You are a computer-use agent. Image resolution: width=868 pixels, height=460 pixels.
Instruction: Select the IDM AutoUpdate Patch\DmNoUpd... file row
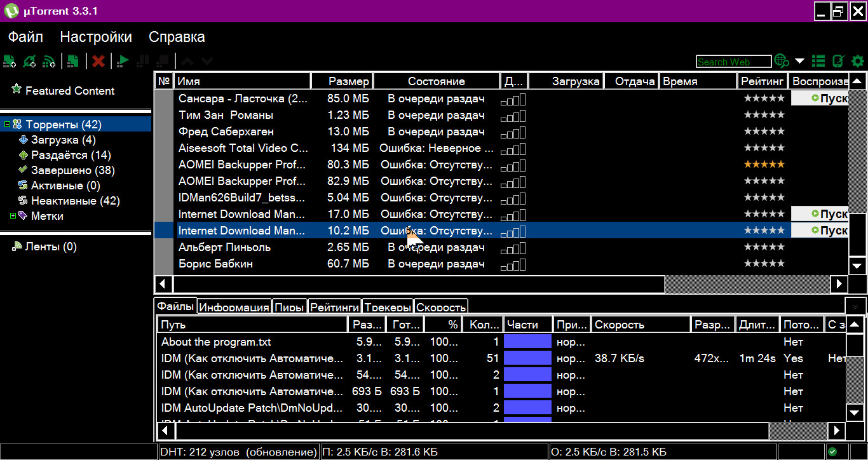(x=252, y=408)
